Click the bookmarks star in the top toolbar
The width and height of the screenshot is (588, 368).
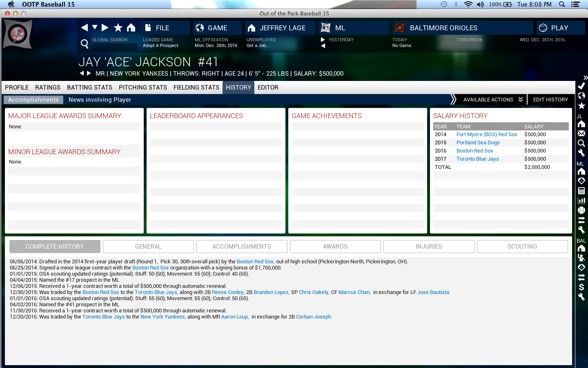[x=118, y=28]
